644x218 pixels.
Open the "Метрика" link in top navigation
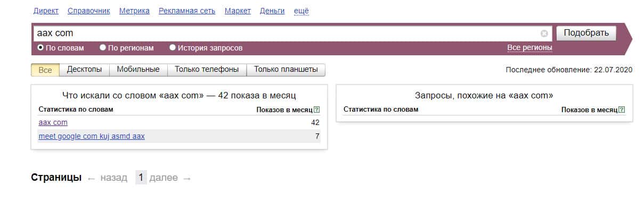coord(134,11)
